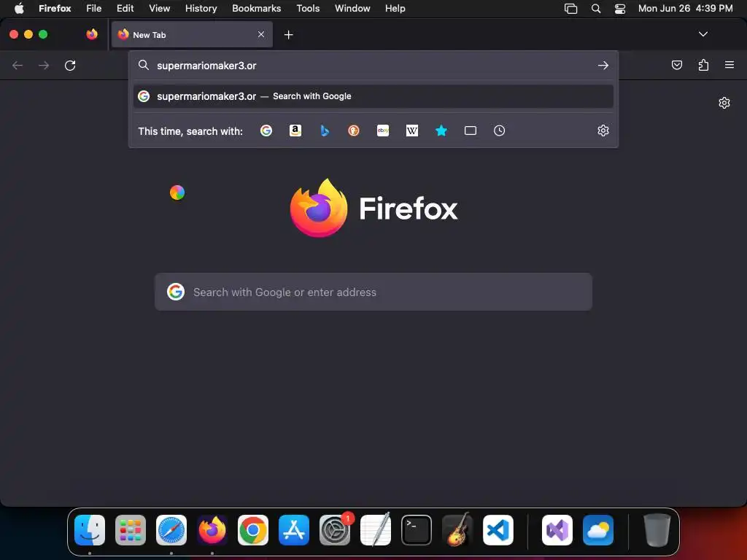Search this time with DuckDuckGo icon
Viewport: 747px width, 560px height.
coord(354,131)
